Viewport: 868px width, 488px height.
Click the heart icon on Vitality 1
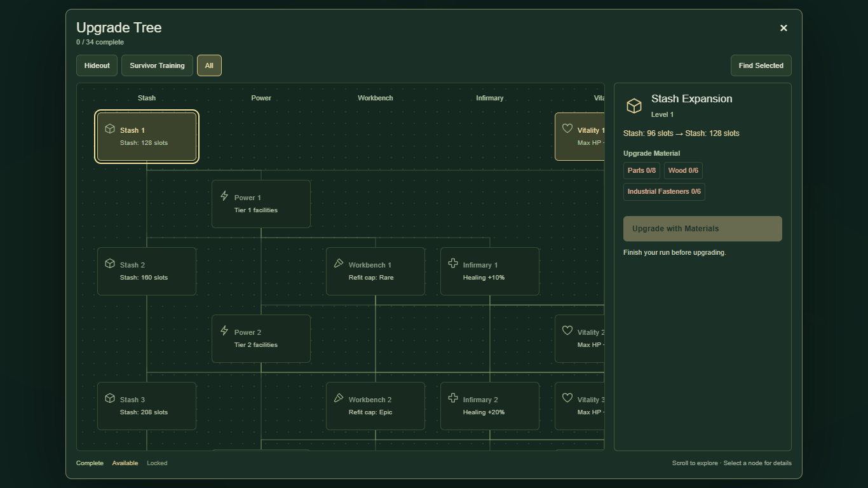(x=567, y=129)
